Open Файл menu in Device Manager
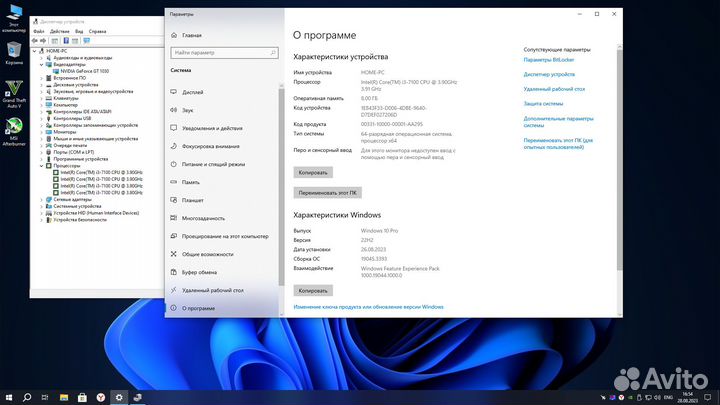Viewport: 720px width, 405px height. (39, 31)
